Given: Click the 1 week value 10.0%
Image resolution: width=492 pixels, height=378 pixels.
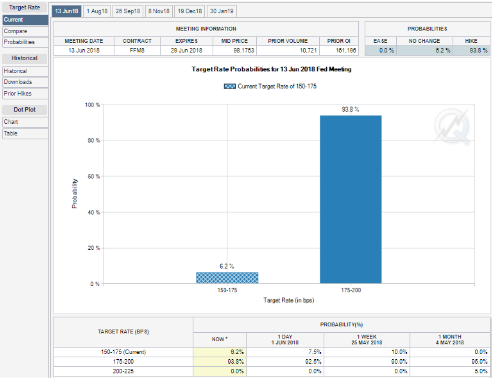Looking at the screenshot, I should [399, 352].
